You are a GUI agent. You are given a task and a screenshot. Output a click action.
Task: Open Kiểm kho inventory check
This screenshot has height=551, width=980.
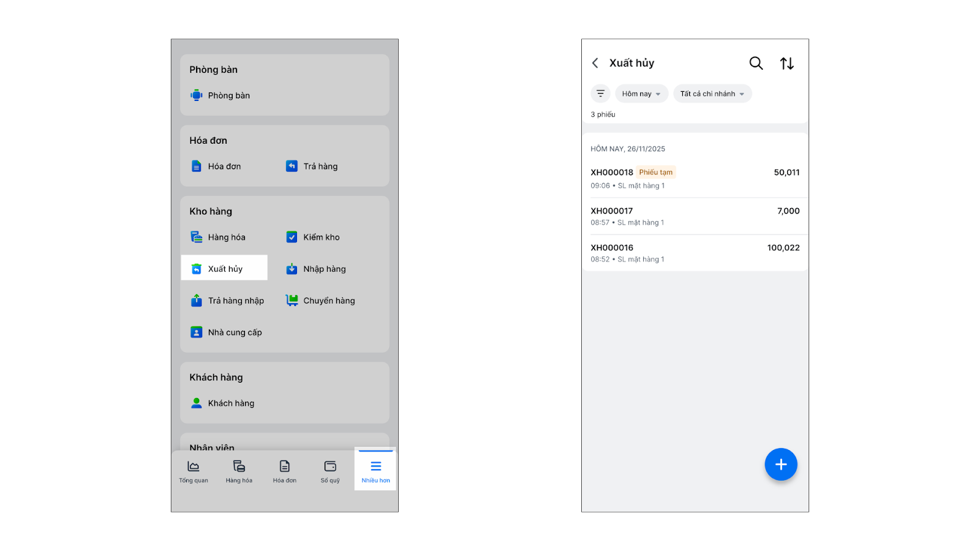pyautogui.click(x=313, y=238)
